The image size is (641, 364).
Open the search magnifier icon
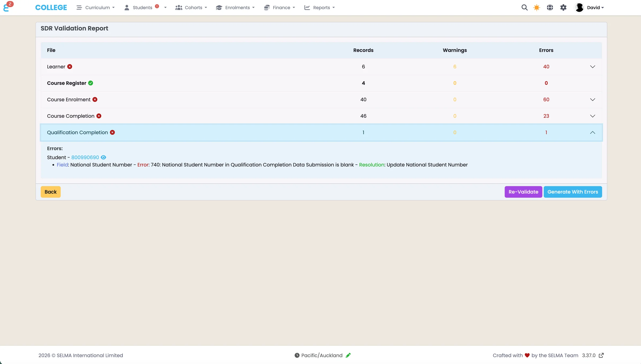click(x=524, y=7)
